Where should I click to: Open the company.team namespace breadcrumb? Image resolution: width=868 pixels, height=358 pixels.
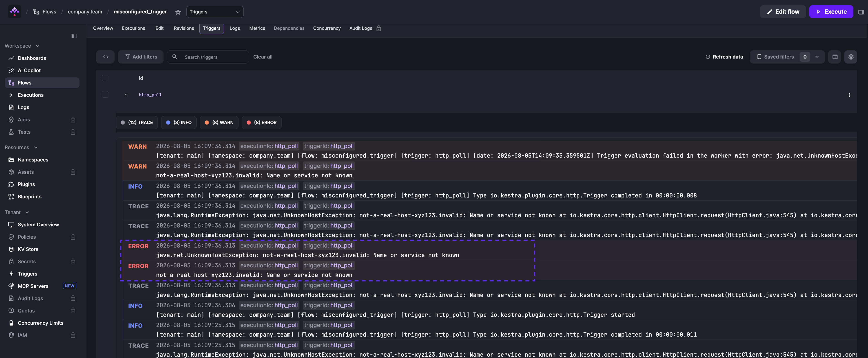[x=85, y=12]
